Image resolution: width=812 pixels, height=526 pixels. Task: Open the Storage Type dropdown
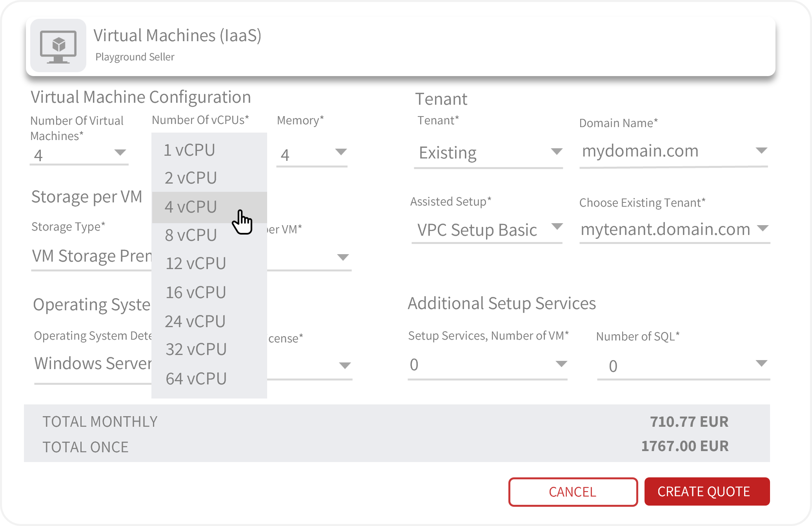(x=91, y=257)
